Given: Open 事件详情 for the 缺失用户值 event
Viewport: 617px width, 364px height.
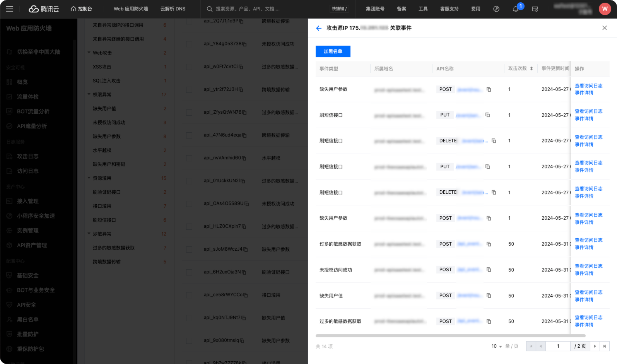Looking at the screenshot, I should (x=584, y=300).
